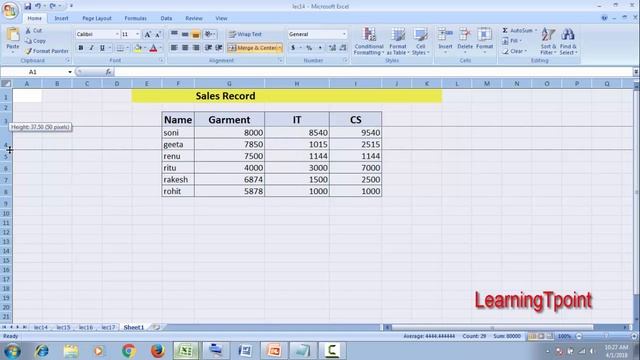
Task: Open Format as Table gallery
Action: 398,41
